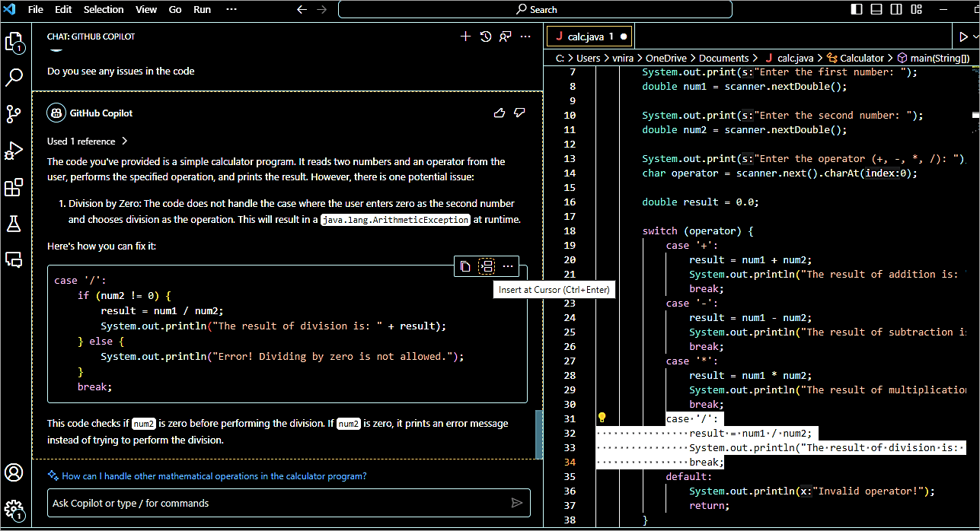Open the Testing flask icon

[14, 224]
